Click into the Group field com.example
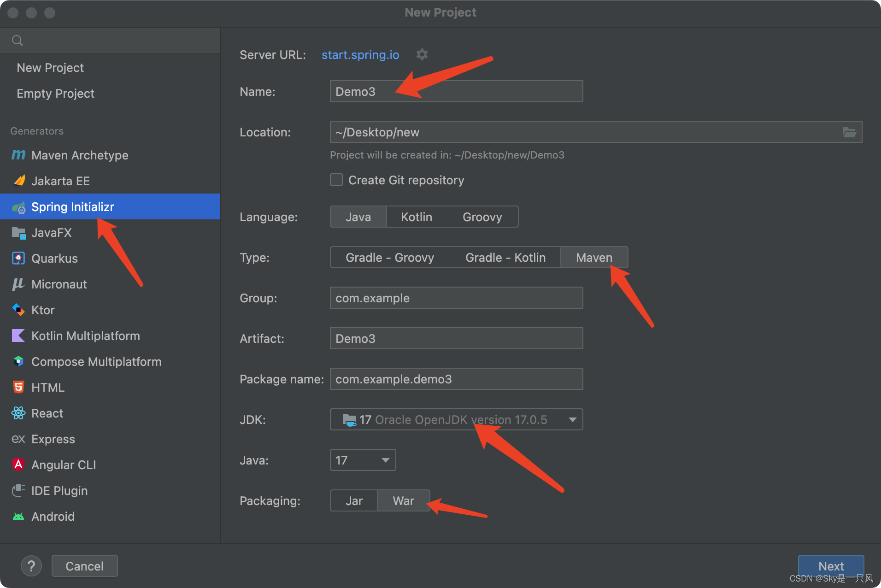Viewport: 881px width, 588px height. click(x=457, y=298)
